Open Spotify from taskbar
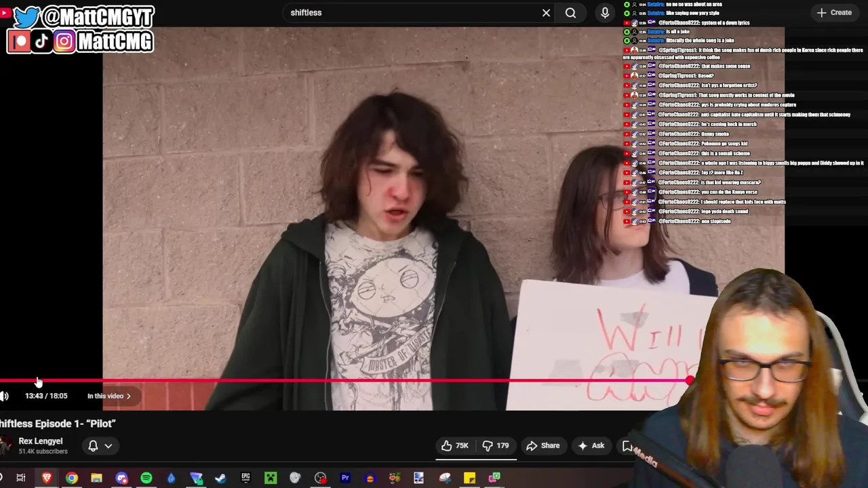 tap(146, 478)
